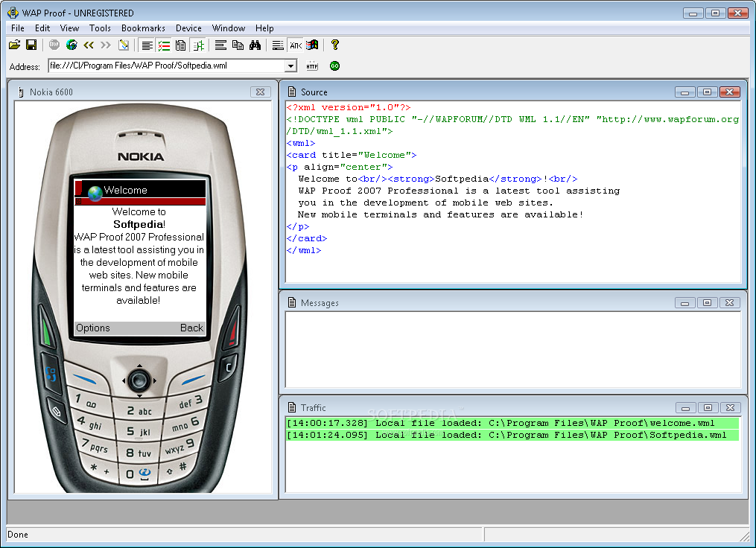Open the Window menu

point(229,28)
